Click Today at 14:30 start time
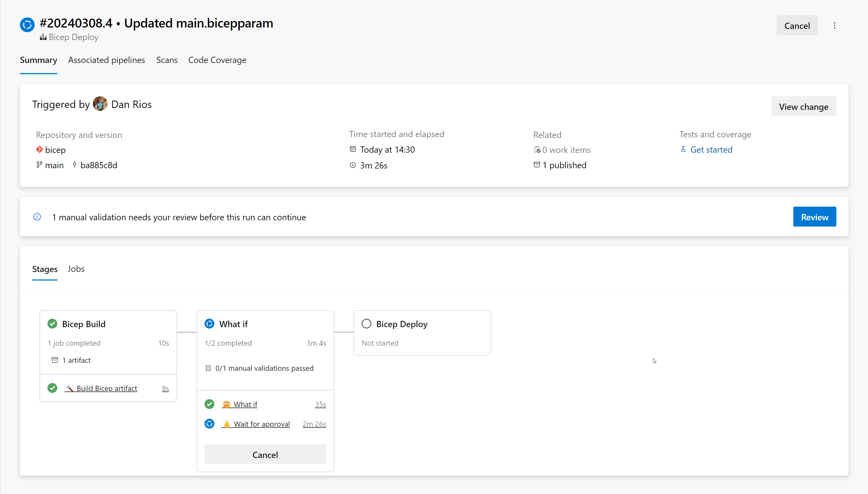This screenshot has height=494, width=868. [388, 150]
